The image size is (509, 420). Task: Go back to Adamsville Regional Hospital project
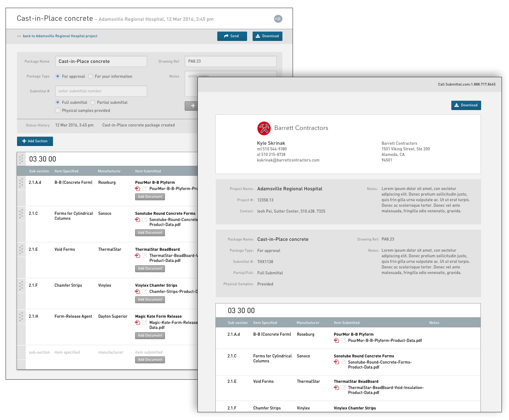60,36
